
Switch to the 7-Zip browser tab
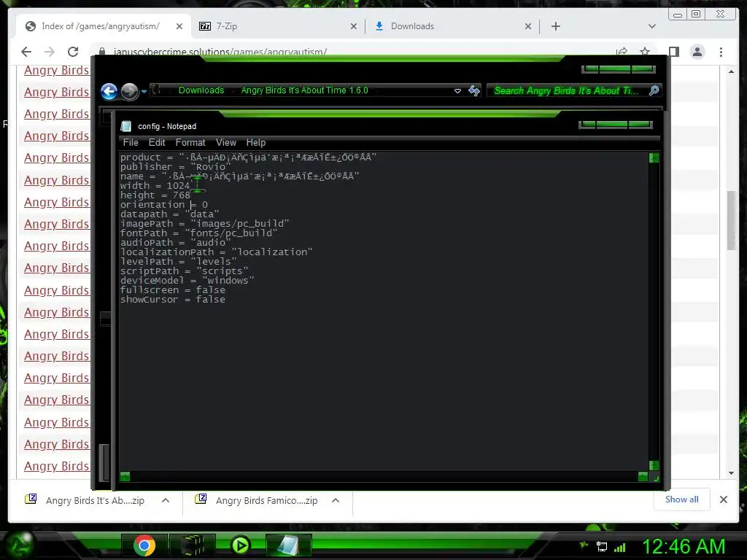[278, 26]
